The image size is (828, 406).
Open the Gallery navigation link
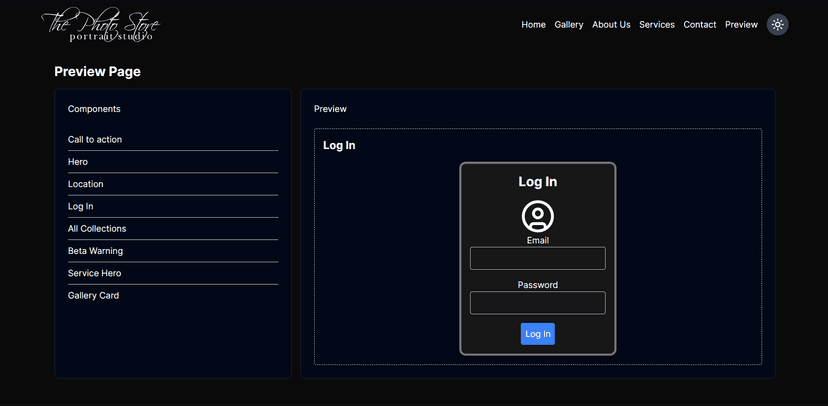[x=569, y=25]
